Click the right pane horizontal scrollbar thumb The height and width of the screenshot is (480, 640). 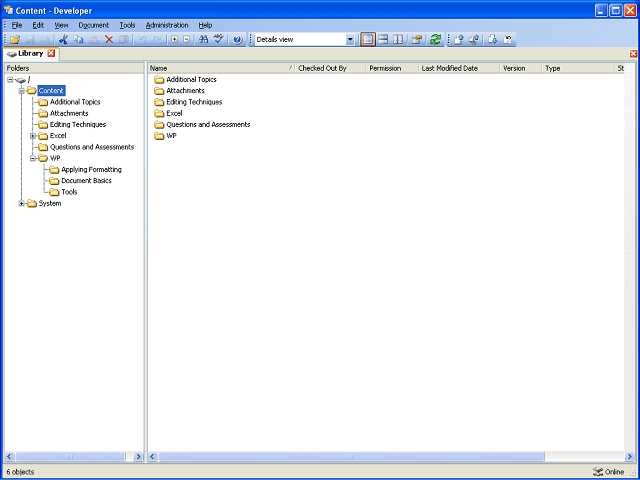[x=351, y=456]
